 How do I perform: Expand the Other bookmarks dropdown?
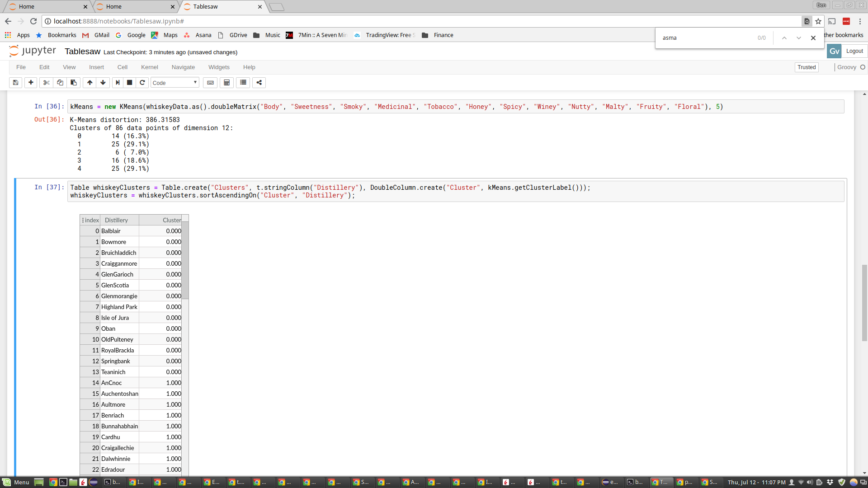(844, 35)
